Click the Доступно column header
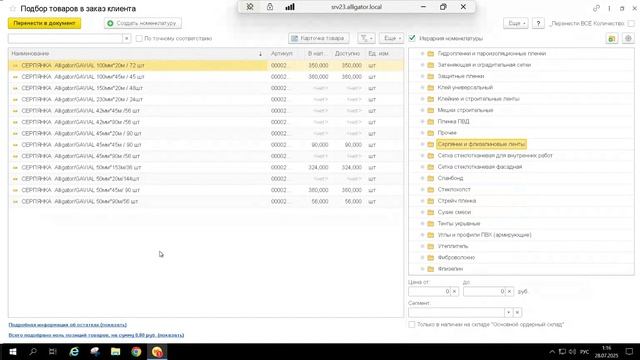Screen dimensions: 640x360 (347, 54)
